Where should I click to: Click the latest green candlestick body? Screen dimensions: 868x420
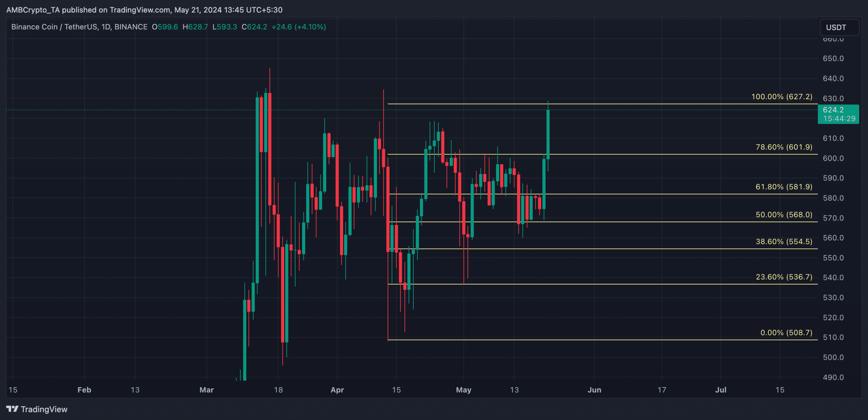tap(548, 134)
